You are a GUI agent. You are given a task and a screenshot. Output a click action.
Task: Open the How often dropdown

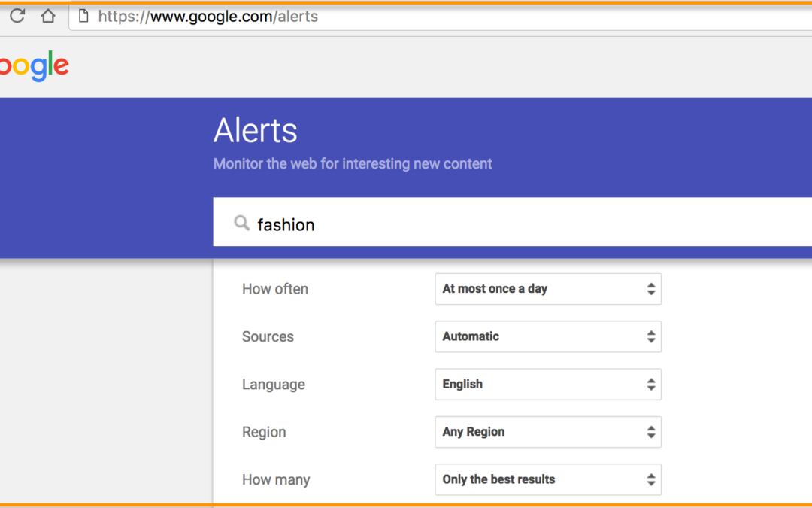point(548,289)
